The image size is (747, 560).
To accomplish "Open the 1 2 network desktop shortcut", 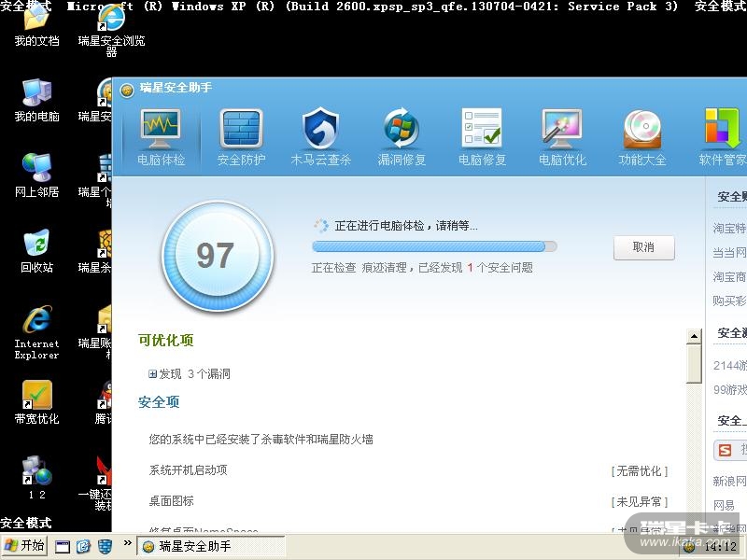I will tap(36, 478).
